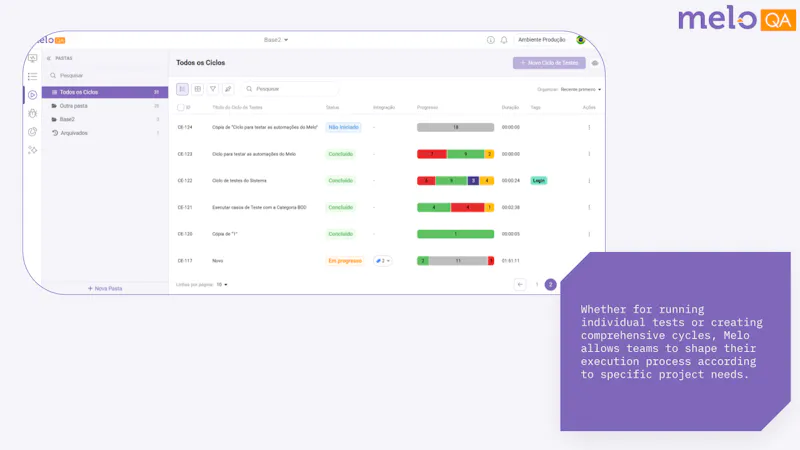Open cycle 'Ciclo para testar as automações do Melo'
This screenshot has width=800, height=450.
click(x=254, y=154)
